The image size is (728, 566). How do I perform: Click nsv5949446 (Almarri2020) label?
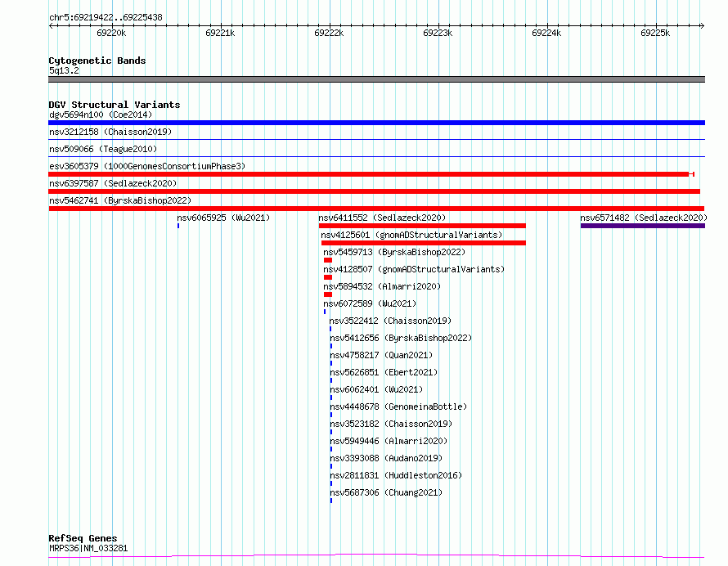point(389,441)
